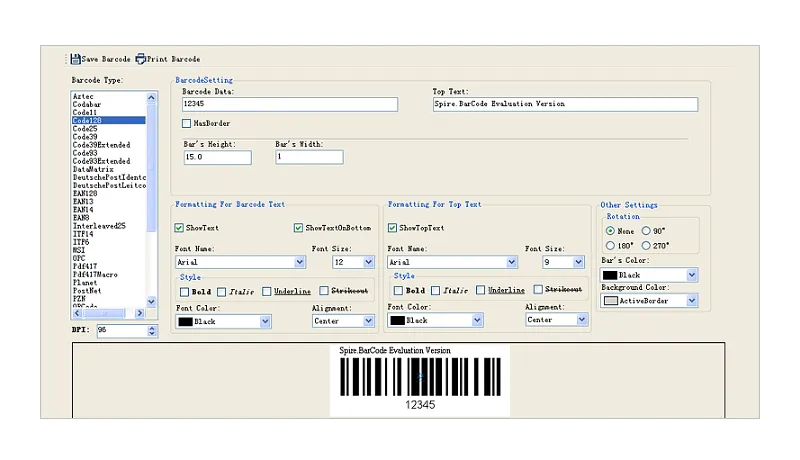Select Aztec in Barcode Type list

click(109, 96)
